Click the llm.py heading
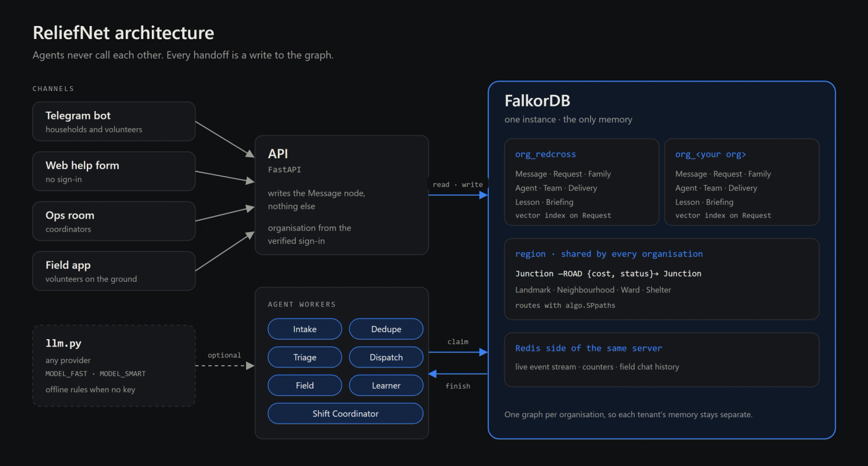The width and height of the screenshot is (868, 466). pos(63,343)
